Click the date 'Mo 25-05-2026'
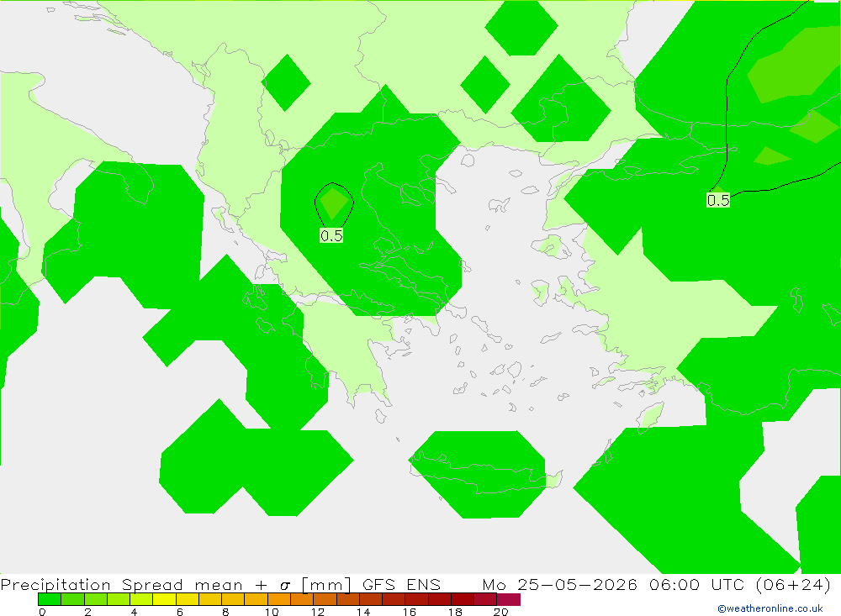 click(x=560, y=584)
